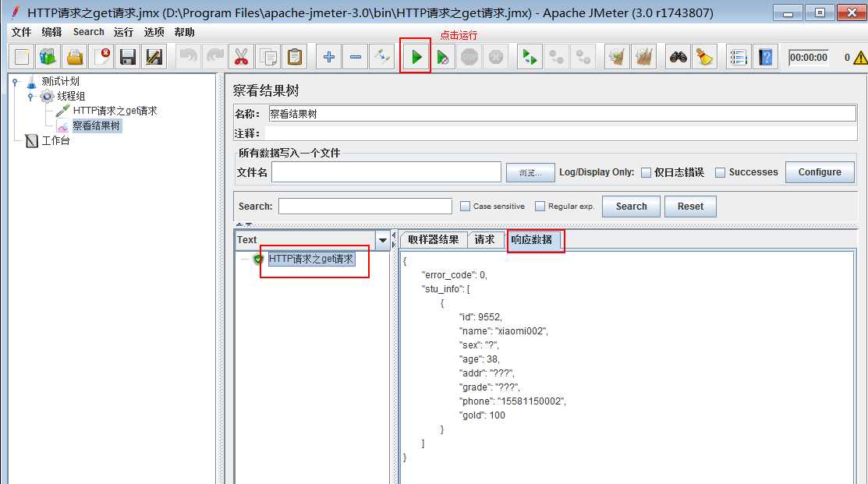Click the Configure button

[x=819, y=172]
